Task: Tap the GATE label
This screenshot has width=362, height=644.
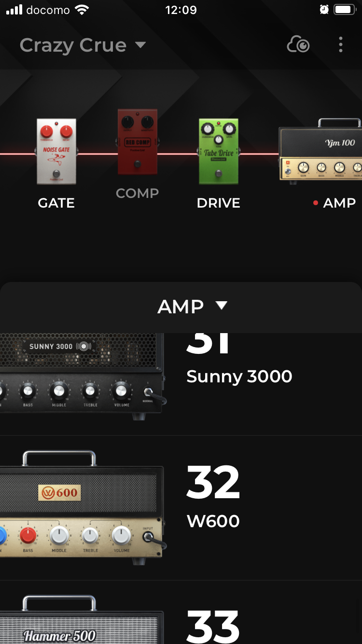Action: [56, 203]
